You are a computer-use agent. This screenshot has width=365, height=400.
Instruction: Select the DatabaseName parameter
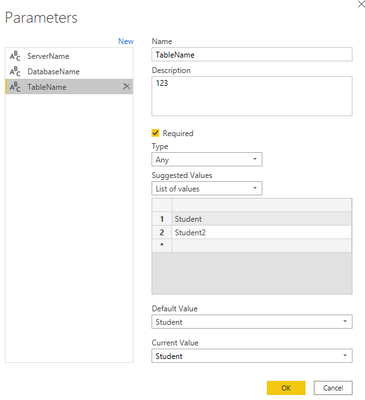click(69, 71)
